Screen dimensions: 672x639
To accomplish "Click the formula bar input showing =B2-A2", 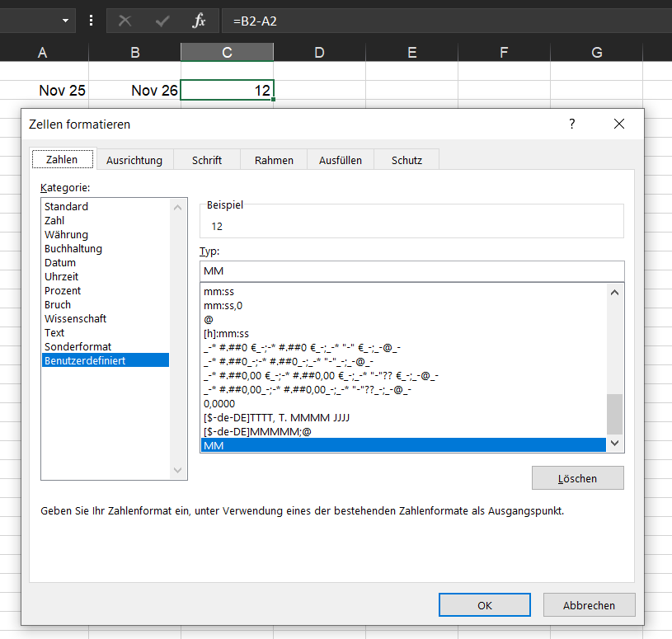I will tap(447, 21).
